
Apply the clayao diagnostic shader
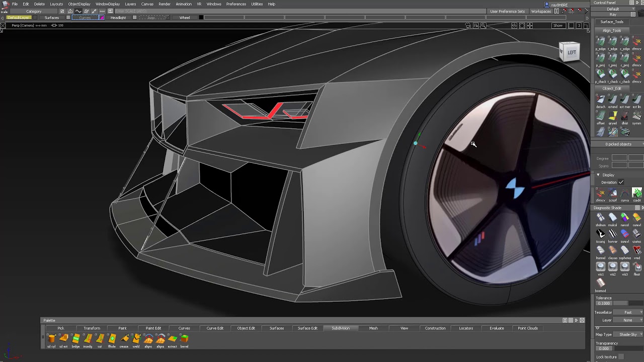coord(612,250)
